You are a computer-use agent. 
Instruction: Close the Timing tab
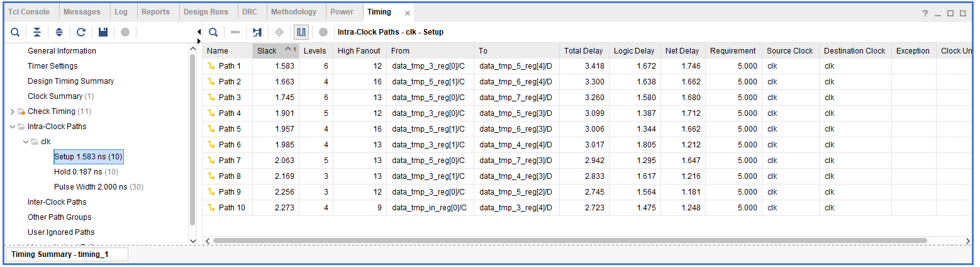coord(408,13)
